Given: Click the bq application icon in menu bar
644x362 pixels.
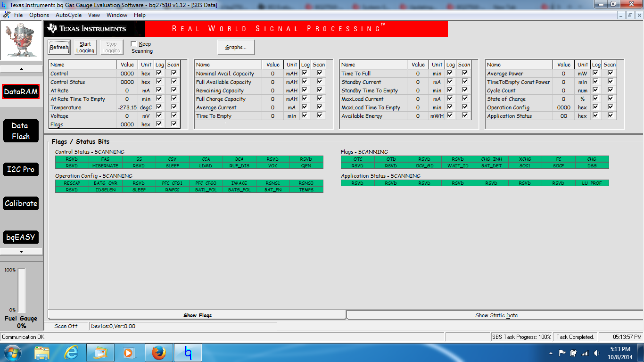Looking at the screenshot, I should pos(7,15).
